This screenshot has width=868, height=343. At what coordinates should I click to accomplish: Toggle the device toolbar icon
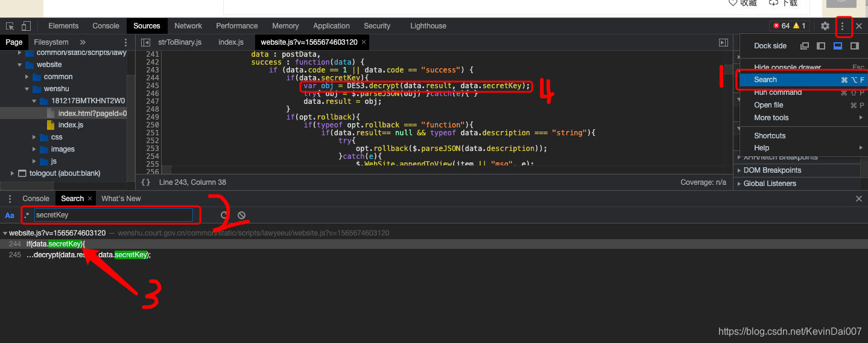point(26,26)
